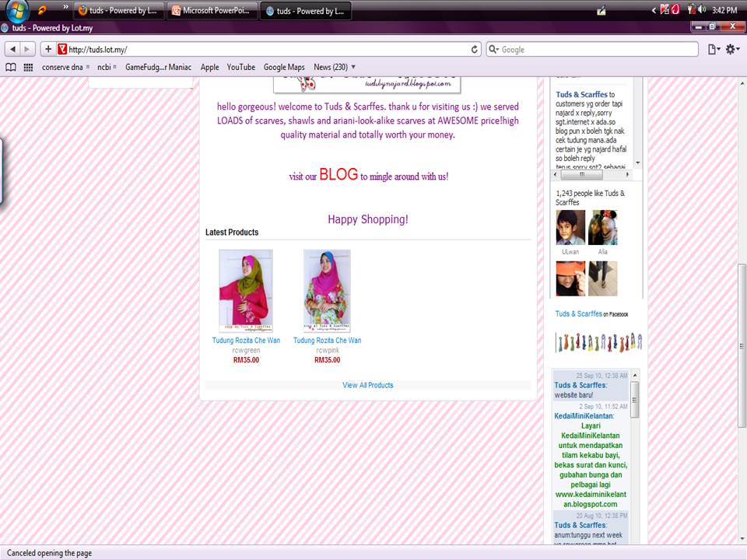
Task: Click KedaiMiniKelantan chat name
Action: pyautogui.click(x=584, y=415)
